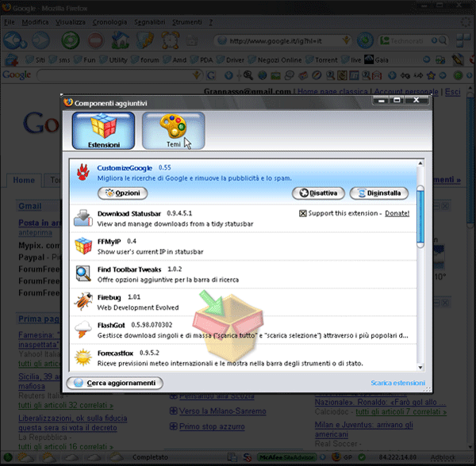Open the Temi (themes) tab
Image resolution: width=476 pixels, height=466 pixels.
(x=173, y=131)
